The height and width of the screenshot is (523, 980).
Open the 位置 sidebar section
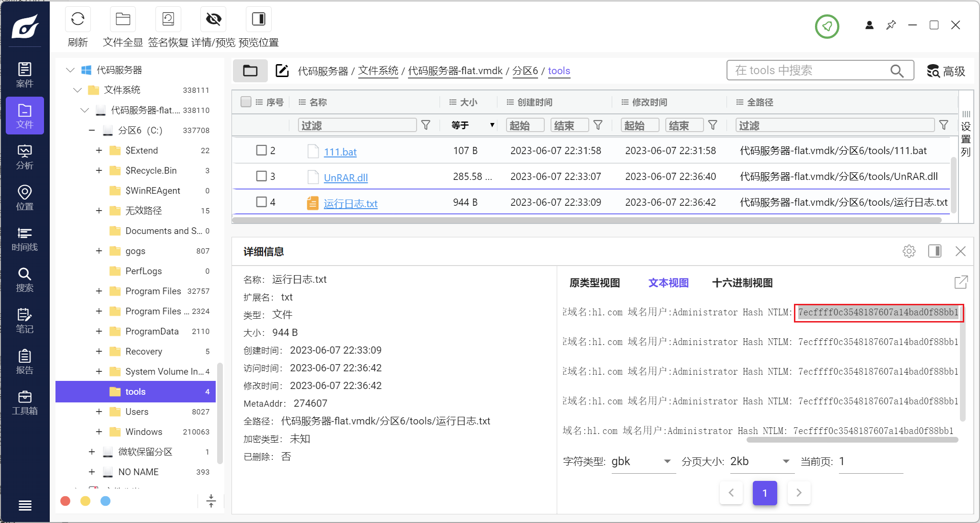25,198
